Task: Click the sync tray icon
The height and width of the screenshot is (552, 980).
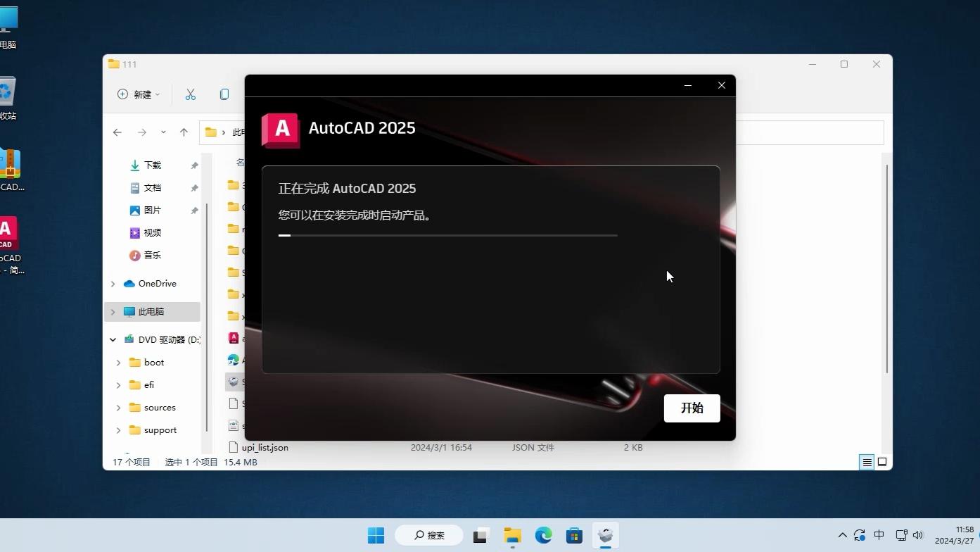Action: (860, 536)
